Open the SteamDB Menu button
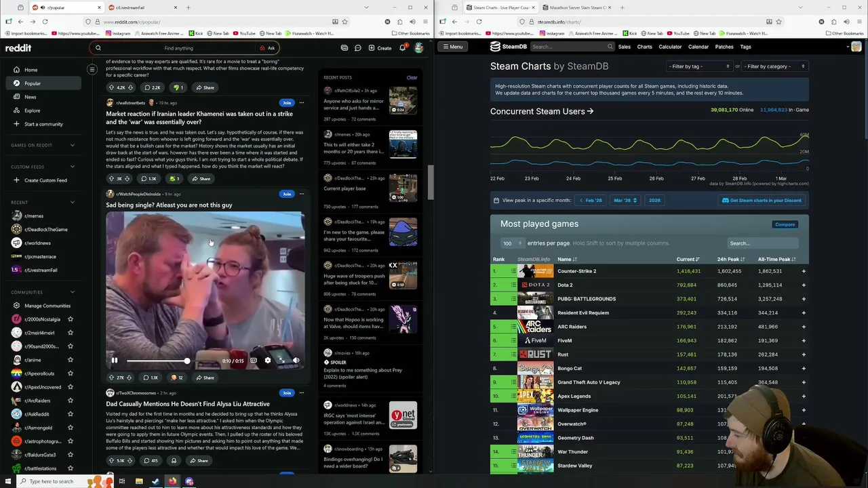The width and height of the screenshot is (868, 488). click(x=452, y=47)
